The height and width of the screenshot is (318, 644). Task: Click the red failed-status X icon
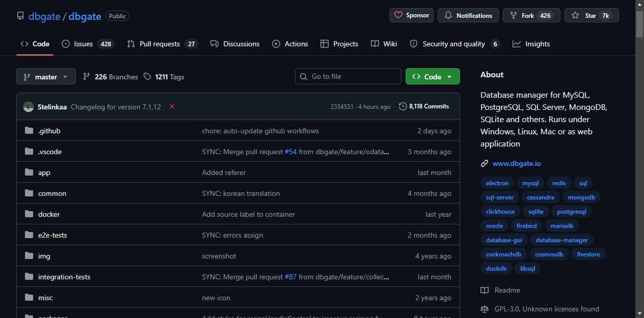172,106
